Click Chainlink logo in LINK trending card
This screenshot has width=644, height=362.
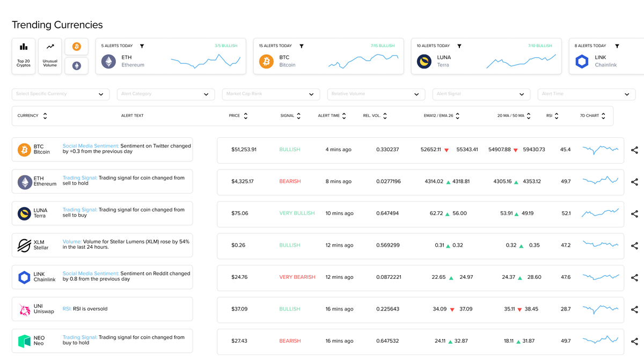coord(582,61)
